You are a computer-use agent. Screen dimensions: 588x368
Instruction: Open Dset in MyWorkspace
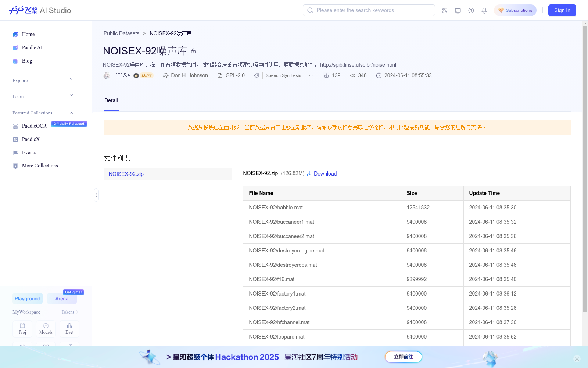(x=69, y=329)
